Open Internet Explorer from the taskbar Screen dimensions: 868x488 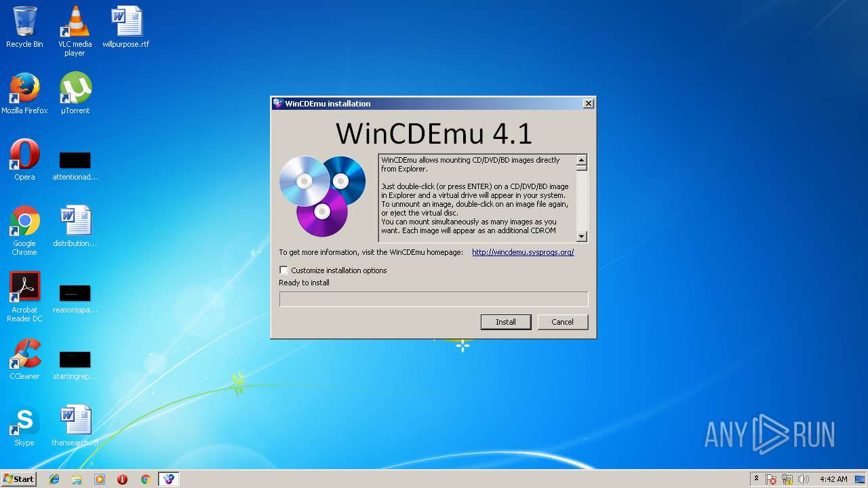(54, 479)
